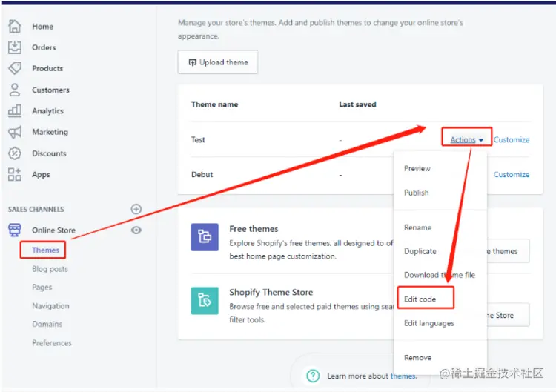The height and width of the screenshot is (392, 556).
Task: Click the Debut theme name
Action: (202, 174)
